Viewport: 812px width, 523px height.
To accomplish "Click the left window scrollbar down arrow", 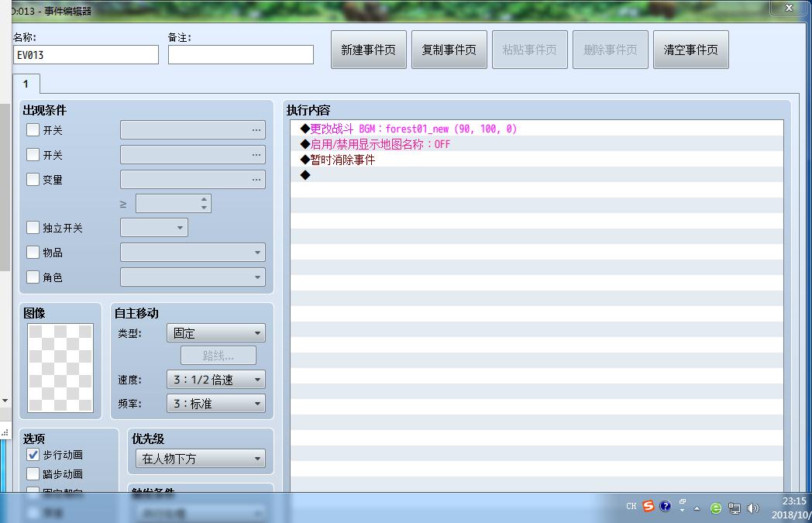I will point(5,401).
